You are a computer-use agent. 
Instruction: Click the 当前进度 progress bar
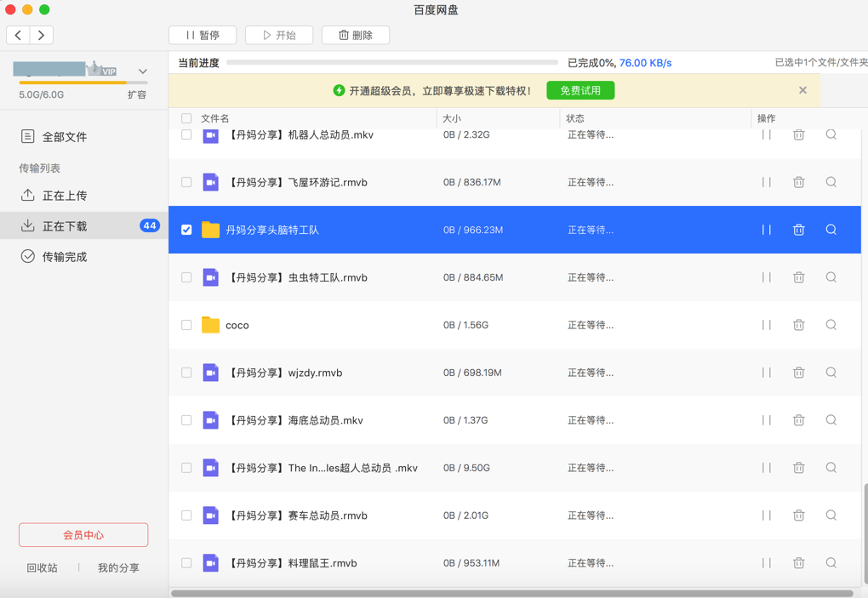tap(392, 62)
